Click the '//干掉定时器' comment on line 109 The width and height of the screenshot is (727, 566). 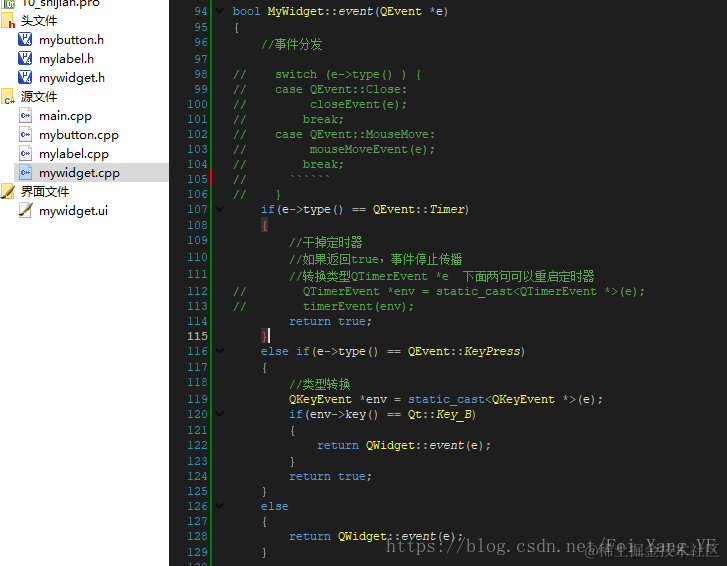(x=326, y=242)
